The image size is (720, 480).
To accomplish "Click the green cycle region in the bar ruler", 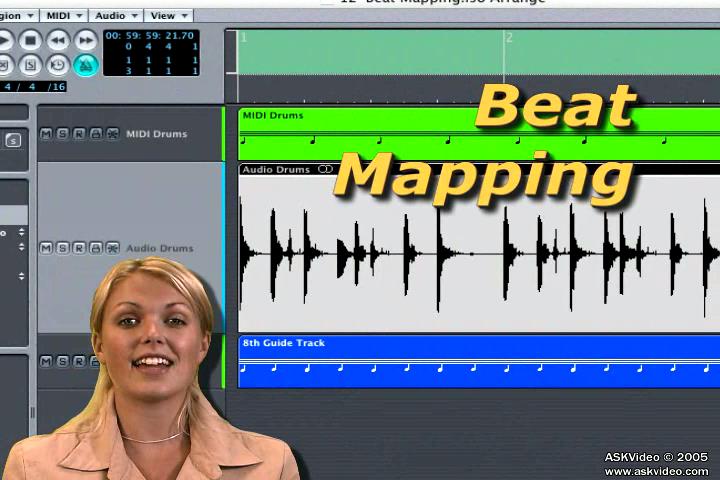I will click(x=478, y=52).
